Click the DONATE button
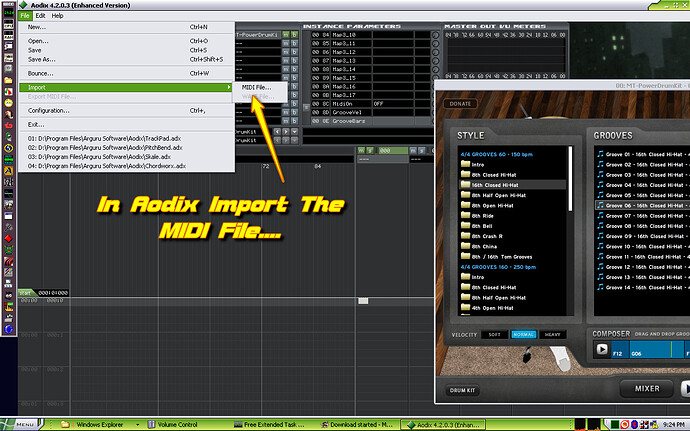 coord(461,103)
